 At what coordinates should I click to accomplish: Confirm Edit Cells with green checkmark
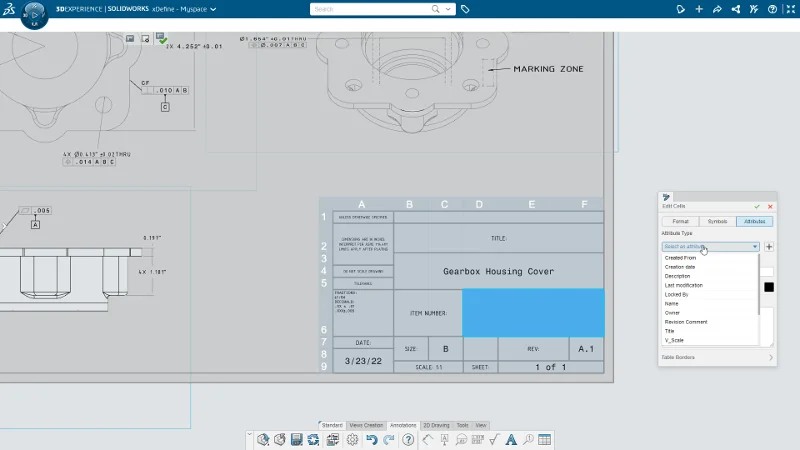pyautogui.click(x=757, y=207)
